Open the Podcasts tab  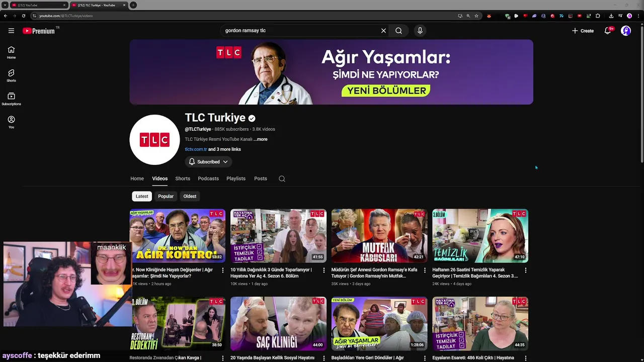pyautogui.click(x=208, y=178)
